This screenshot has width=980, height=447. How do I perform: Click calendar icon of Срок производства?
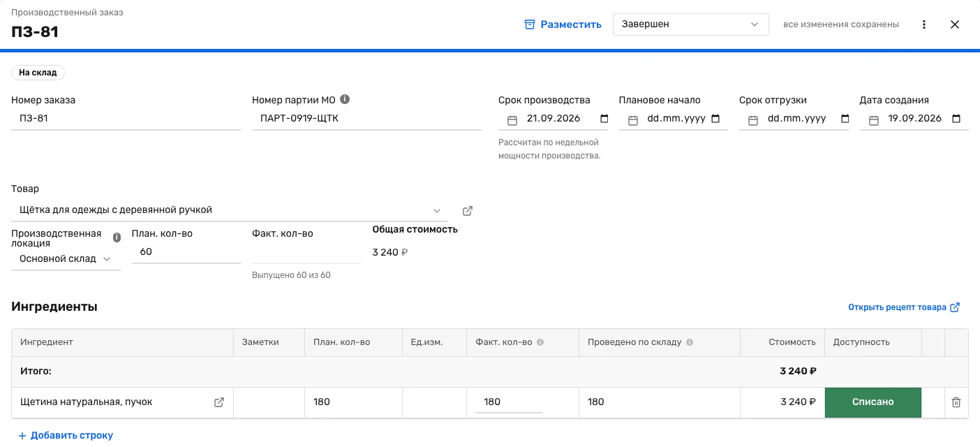click(x=512, y=120)
